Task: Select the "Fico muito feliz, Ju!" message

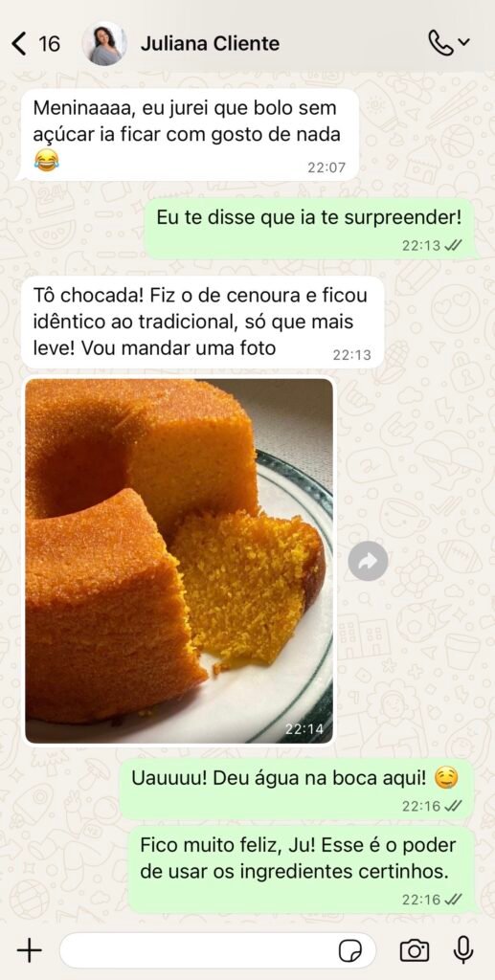Action: point(301,870)
